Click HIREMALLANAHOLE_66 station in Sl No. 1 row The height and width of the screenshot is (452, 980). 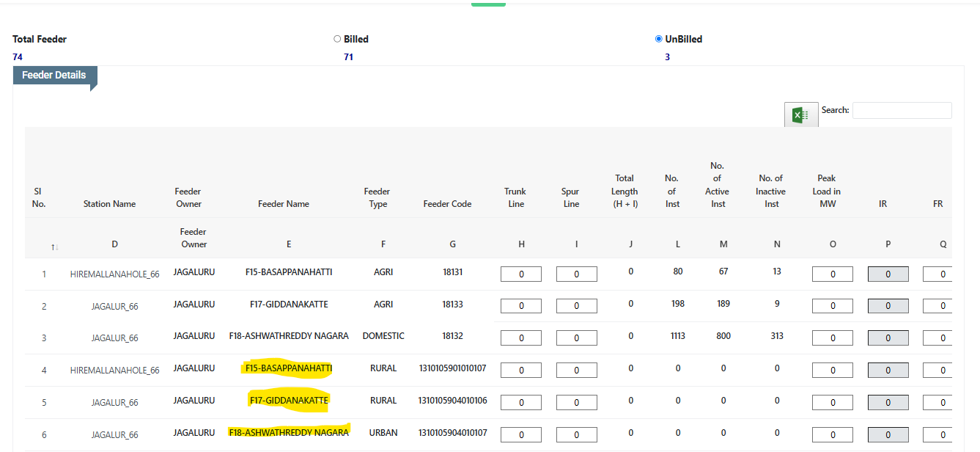(x=114, y=274)
